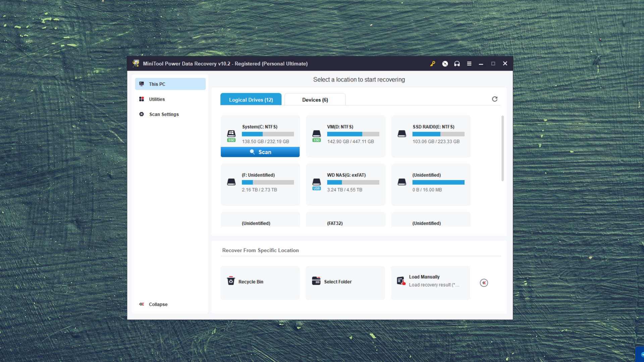Choose Load Manually recovery result
Image resolution: width=644 pixels, height=362 pixels.
click(x=431, y=283)
